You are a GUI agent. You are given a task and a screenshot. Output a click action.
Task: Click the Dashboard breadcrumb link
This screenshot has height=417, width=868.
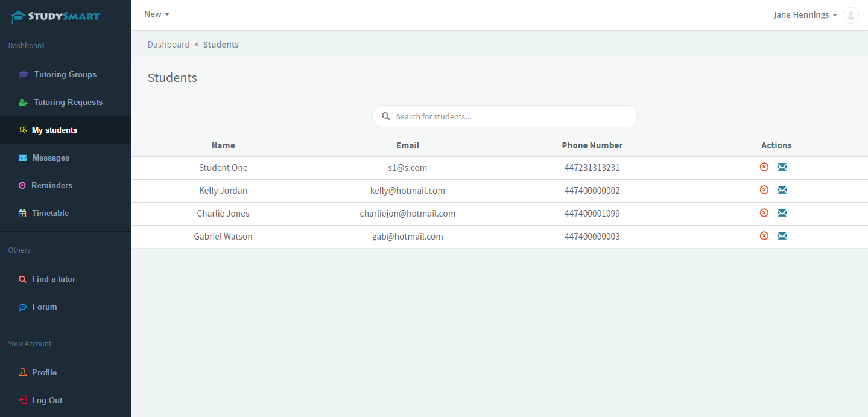168,45
